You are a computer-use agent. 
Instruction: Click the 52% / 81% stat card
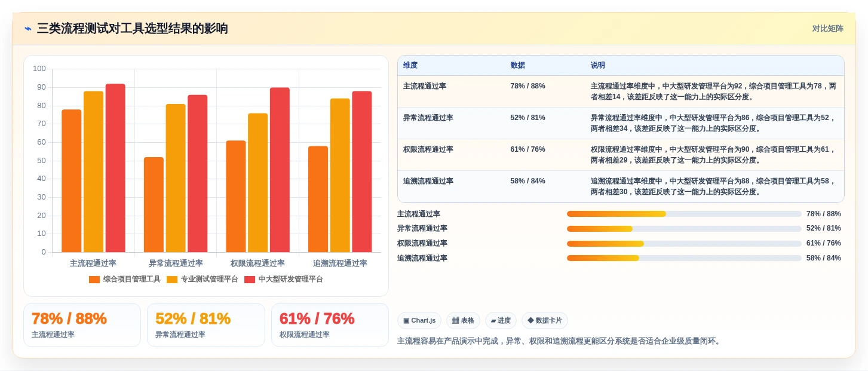206,325
